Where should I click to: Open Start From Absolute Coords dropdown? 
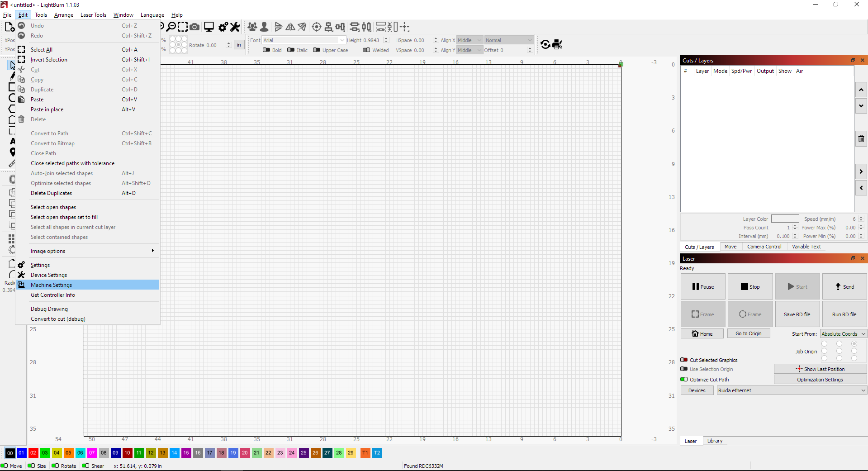[844, 334]
